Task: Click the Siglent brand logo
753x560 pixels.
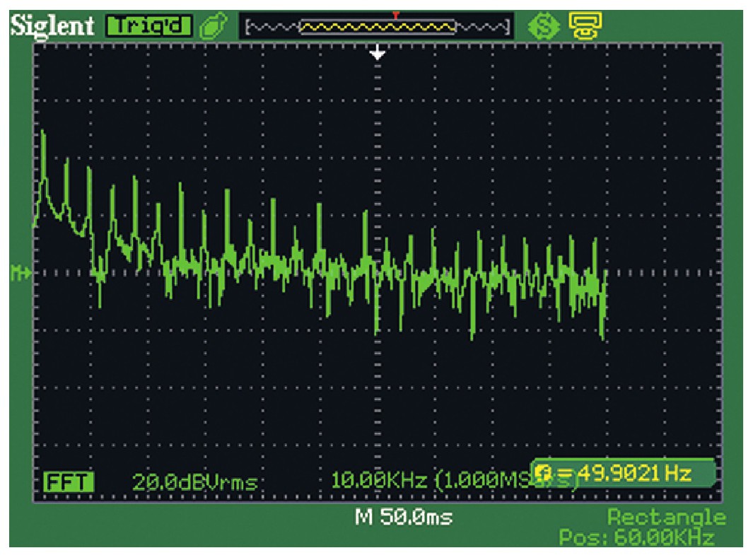Action: pos(51,26)
